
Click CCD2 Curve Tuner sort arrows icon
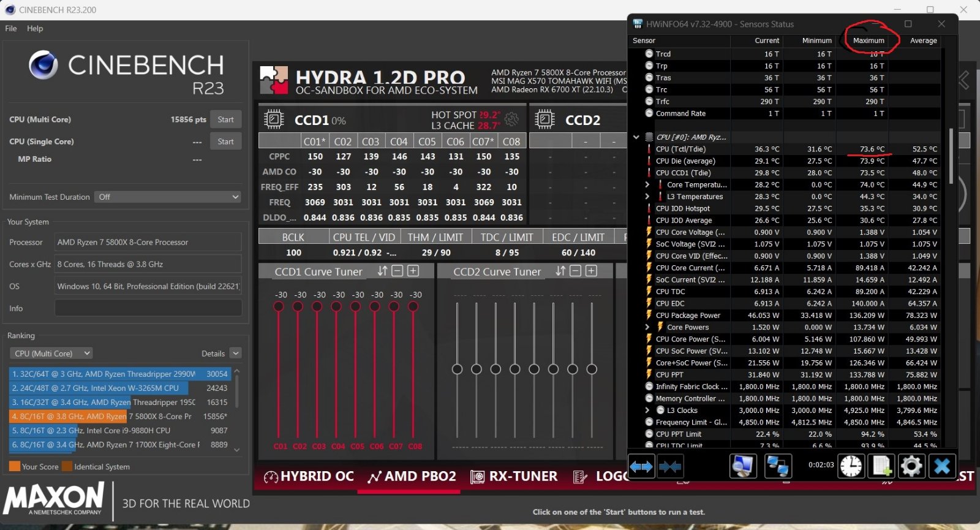(560, 271)
